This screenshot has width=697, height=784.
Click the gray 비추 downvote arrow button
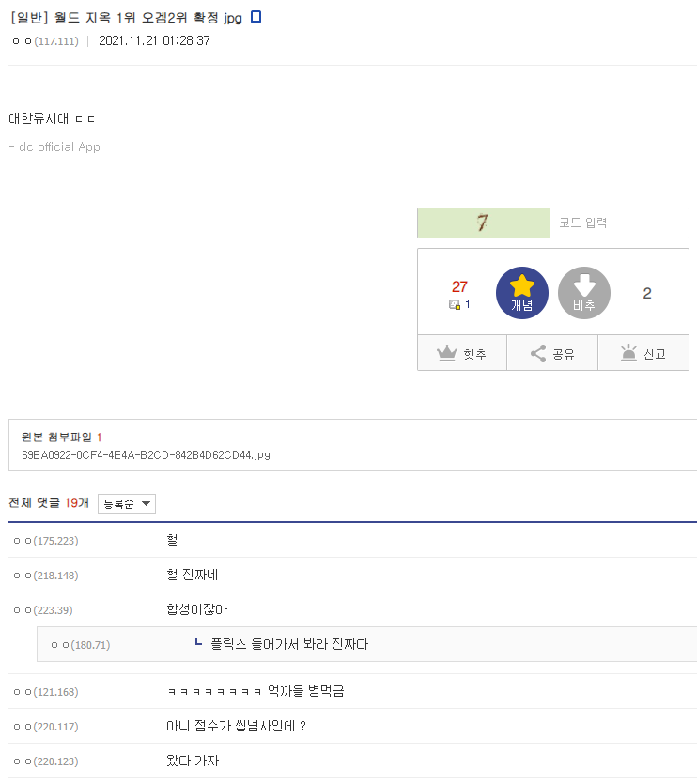584,293
